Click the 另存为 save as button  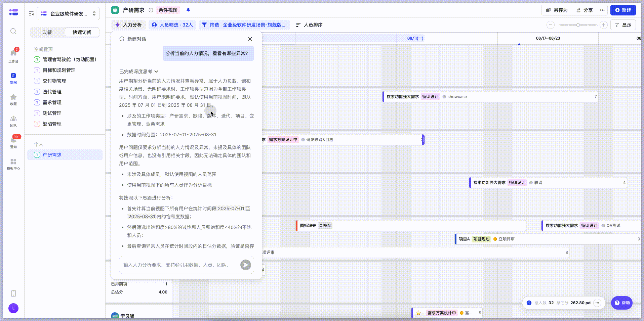(557, 10)
